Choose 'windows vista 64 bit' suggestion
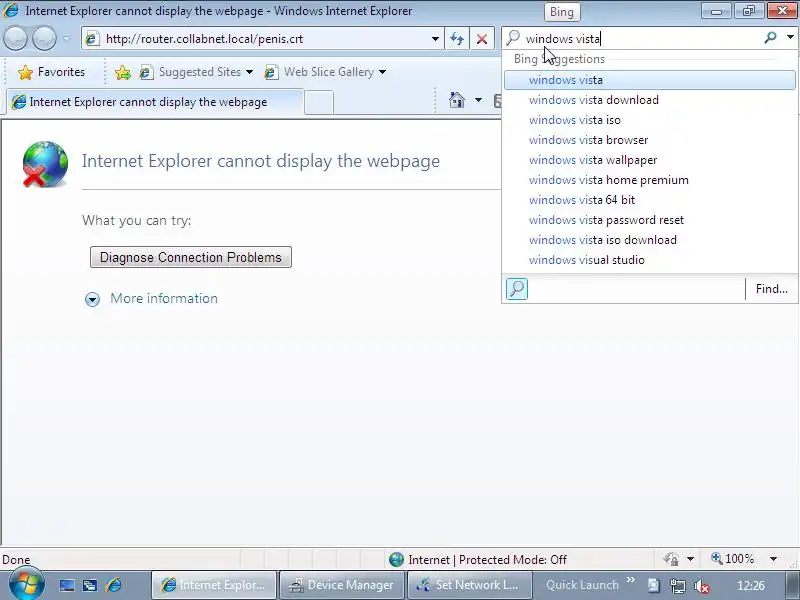 point(649,199)
